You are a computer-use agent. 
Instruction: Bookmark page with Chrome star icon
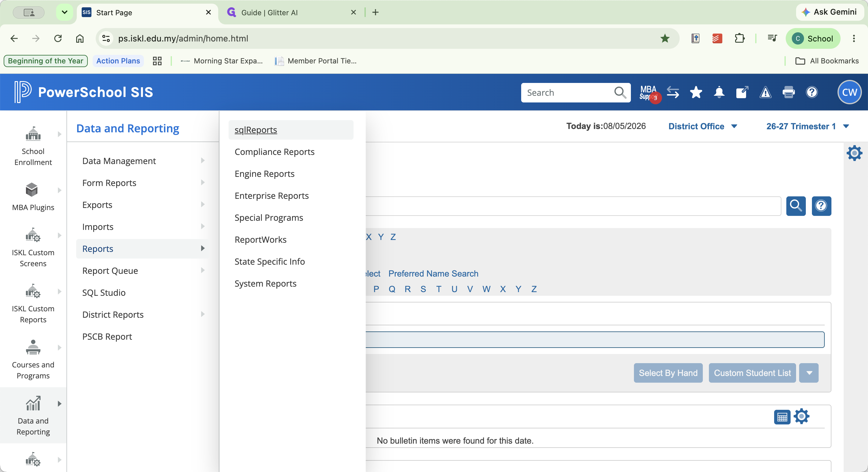[665, 38]
